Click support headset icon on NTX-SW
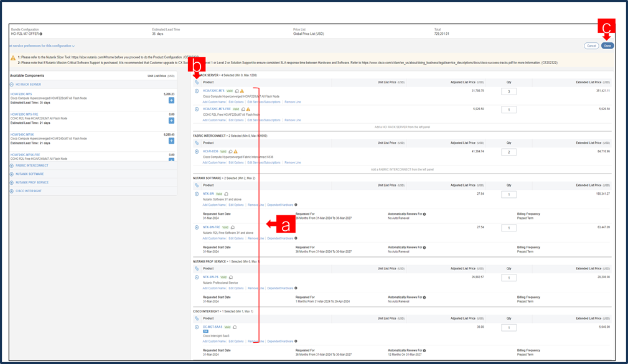This screenshot has height=364, width=628. [x=227, y=194]
